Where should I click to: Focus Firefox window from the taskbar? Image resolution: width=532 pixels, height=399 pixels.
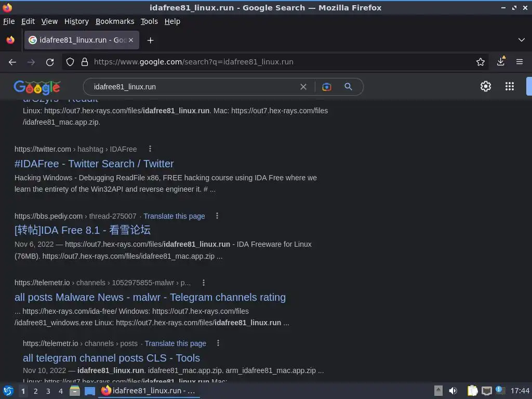149,391
